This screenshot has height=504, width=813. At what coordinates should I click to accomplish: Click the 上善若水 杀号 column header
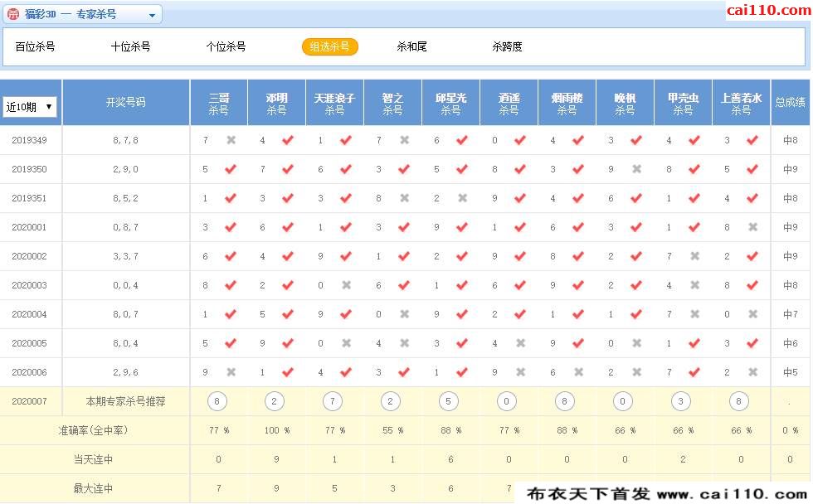(x=742, y=103)
